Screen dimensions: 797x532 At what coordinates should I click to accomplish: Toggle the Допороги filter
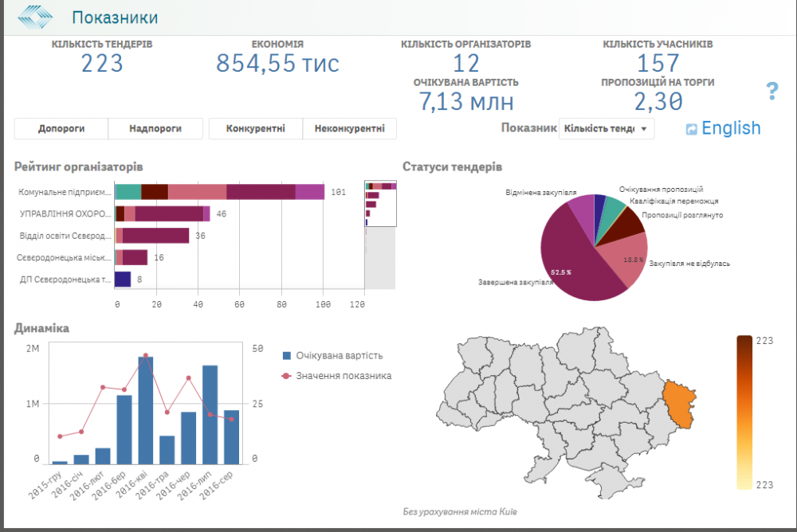coord(61,128)
